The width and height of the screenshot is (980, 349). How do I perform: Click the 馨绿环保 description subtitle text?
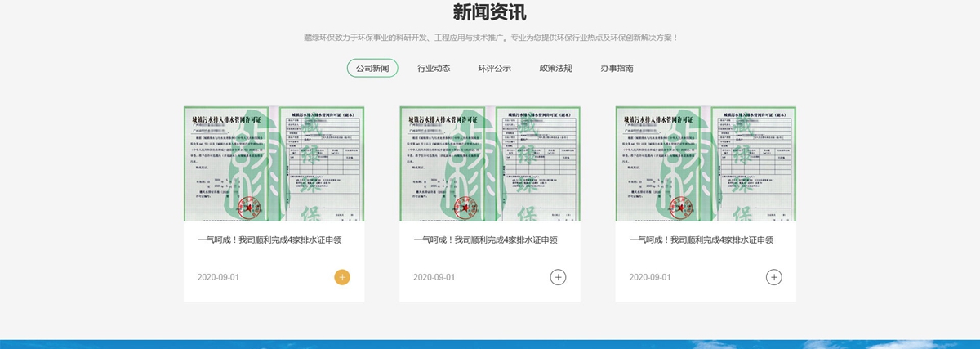(489, 38)
